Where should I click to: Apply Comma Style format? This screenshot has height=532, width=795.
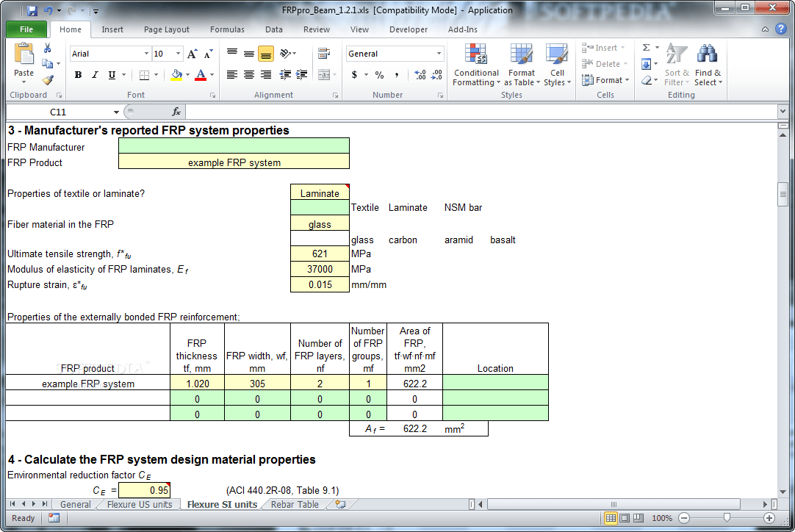coord(397,75)
